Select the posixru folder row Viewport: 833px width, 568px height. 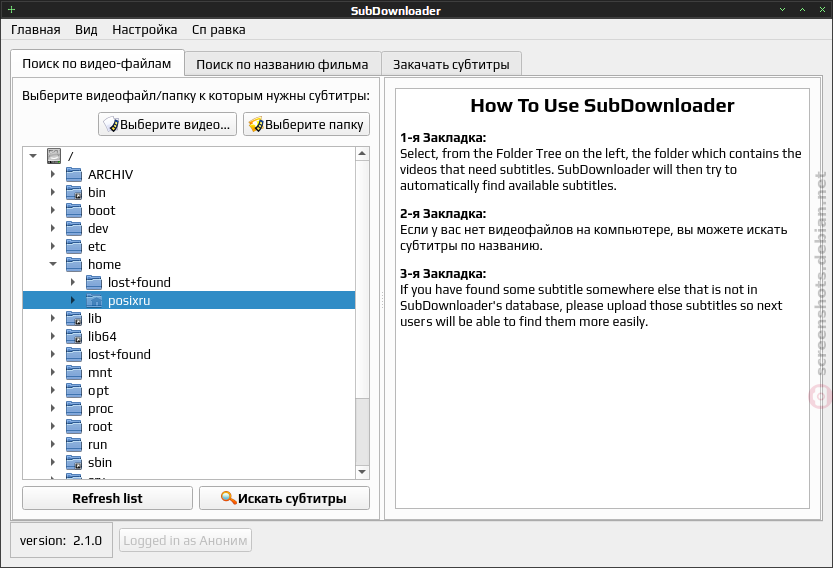pyautogui.click(x=189, y=300)
